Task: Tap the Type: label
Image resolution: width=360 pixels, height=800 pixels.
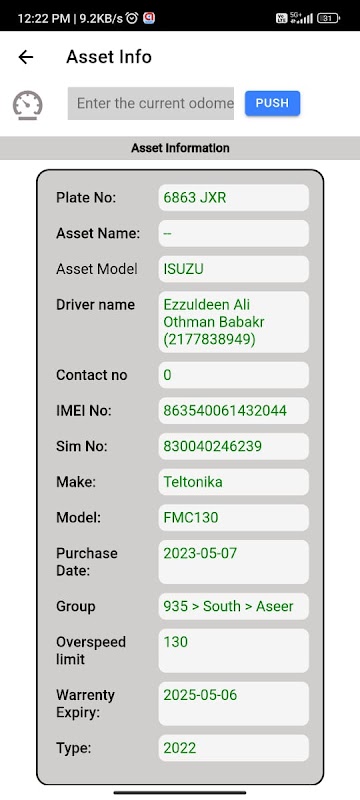Action: click(x=73, y=748)
